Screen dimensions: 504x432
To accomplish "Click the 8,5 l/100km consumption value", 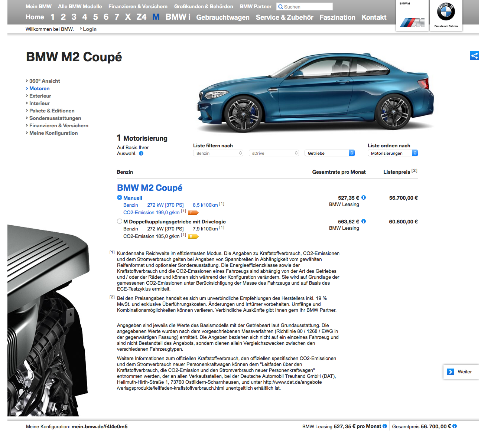I will (x=205, y=205).
